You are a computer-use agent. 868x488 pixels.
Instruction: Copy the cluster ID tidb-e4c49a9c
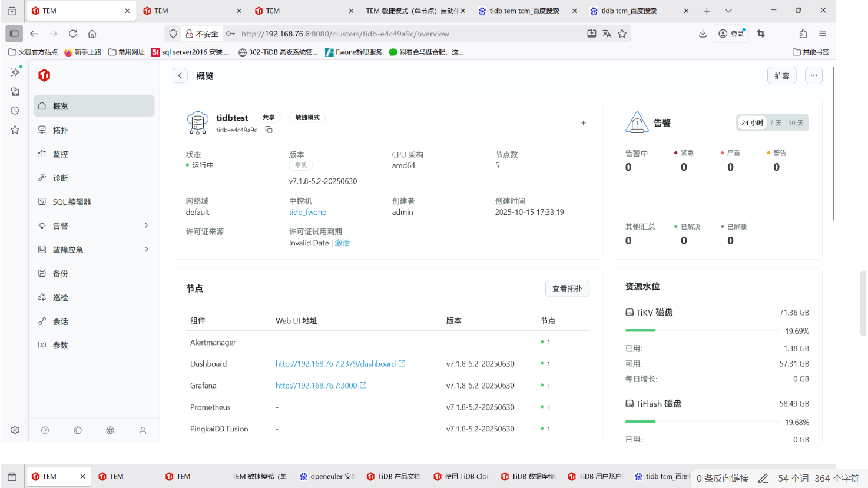point(269,130)
